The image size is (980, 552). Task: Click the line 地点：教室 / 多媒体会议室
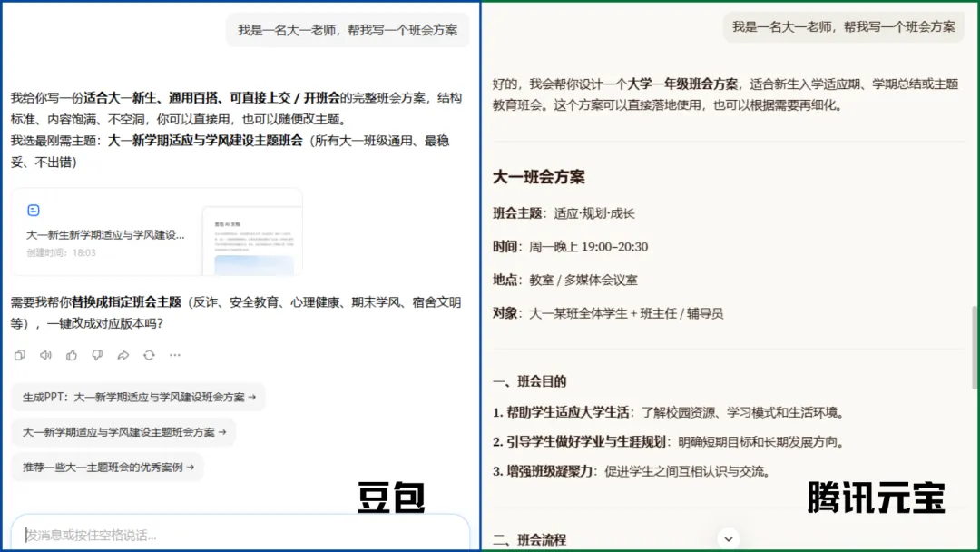tap(565, 280)
